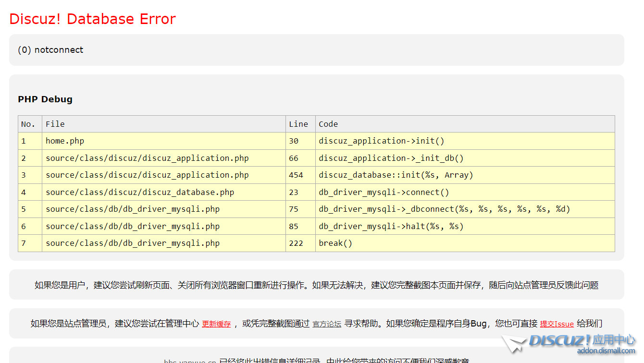Click the 提交Issue link

(x=557, y=324)
